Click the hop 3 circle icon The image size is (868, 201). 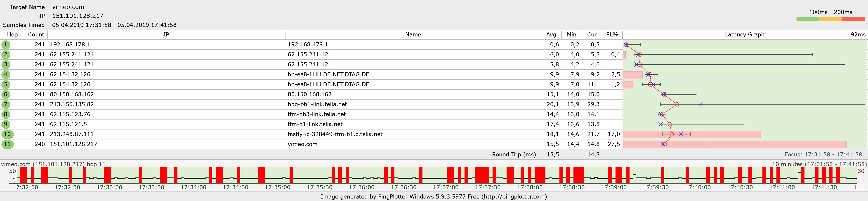pos(6,65)
